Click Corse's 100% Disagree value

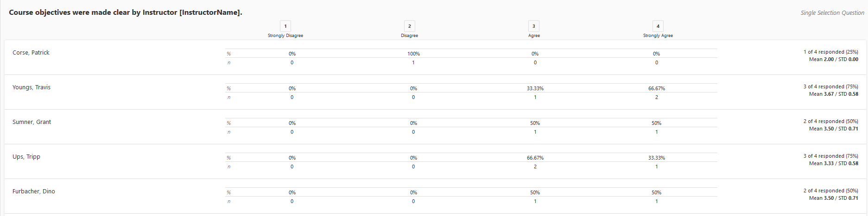click(x=414, y=54)
